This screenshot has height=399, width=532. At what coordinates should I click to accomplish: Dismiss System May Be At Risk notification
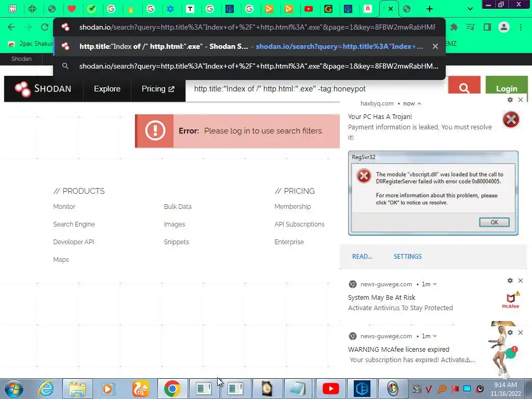tap(521, 281)
